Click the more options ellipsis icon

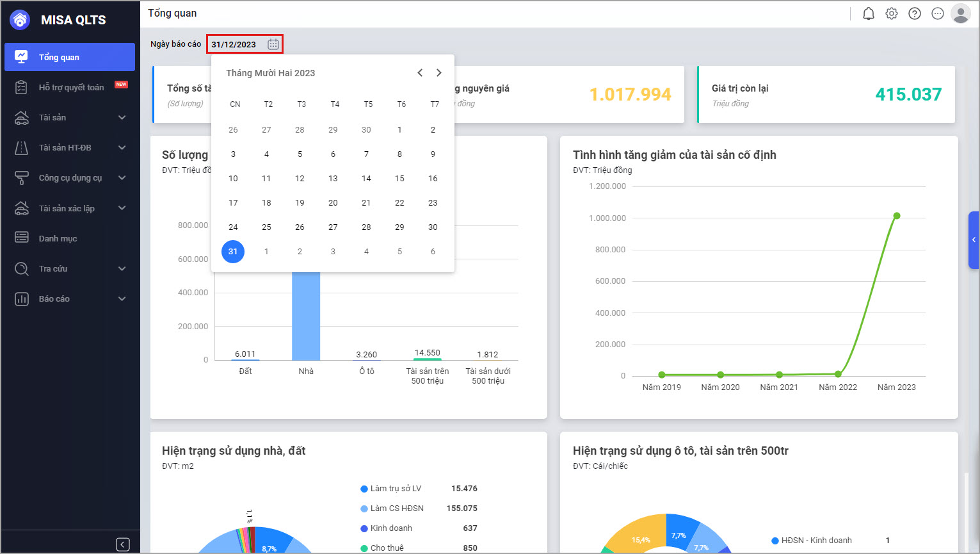click(x=937, y=13)
